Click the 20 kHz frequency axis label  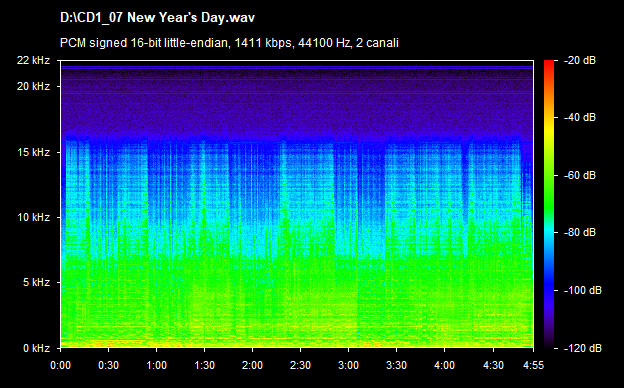pyautogui.click(x=33, y=86)
